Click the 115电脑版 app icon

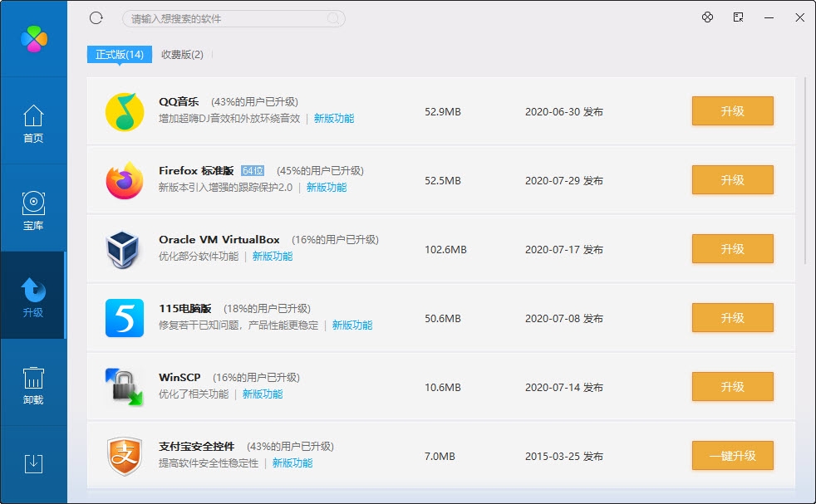point(125,318)
